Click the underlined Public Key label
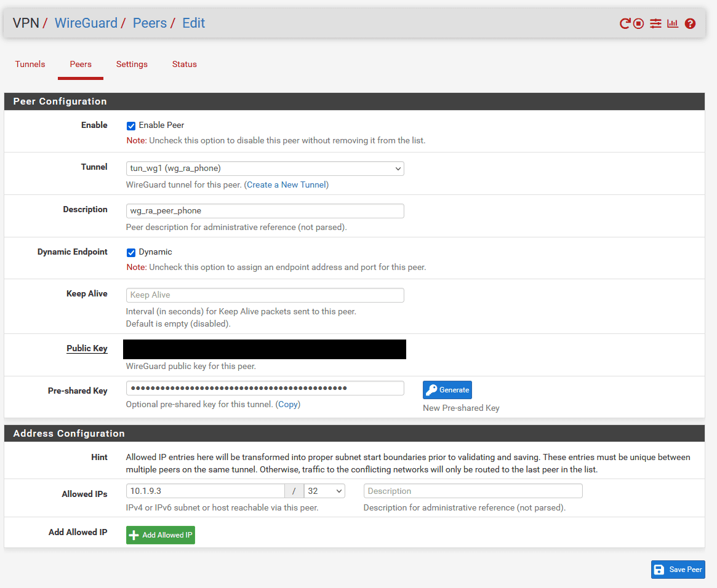717x588 pixels. (87, 349)
